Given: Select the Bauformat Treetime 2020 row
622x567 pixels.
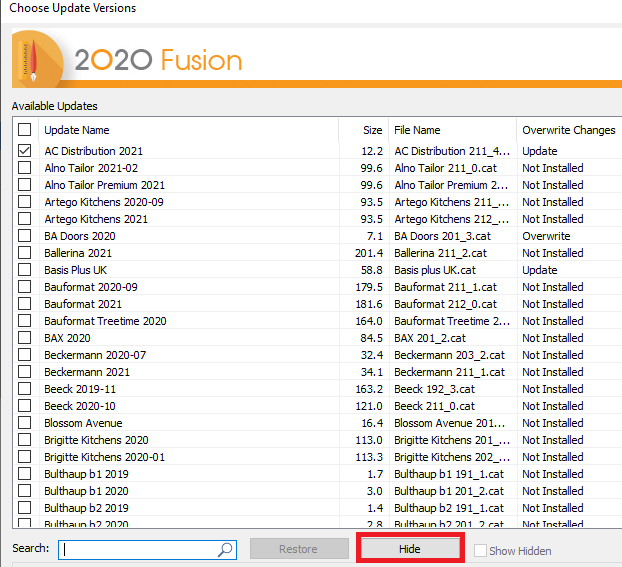Looking at the screenshot, I should tap(105, 321).
